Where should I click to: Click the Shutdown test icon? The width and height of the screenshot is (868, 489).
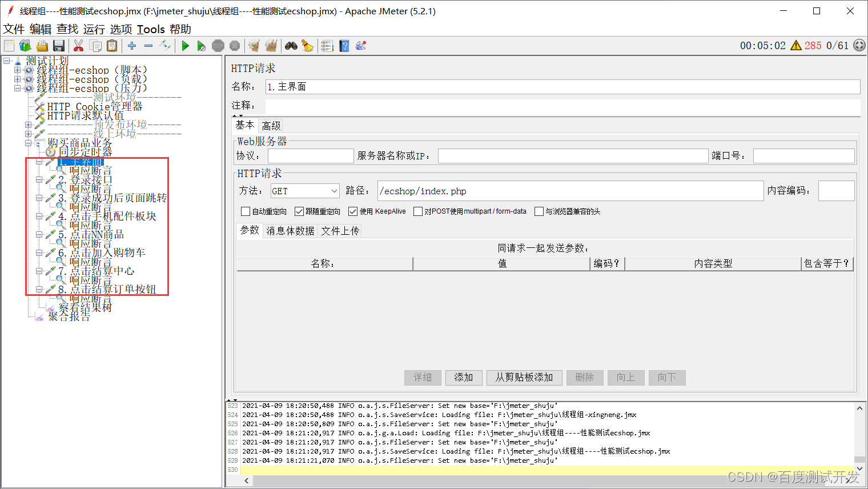[235, 46]
